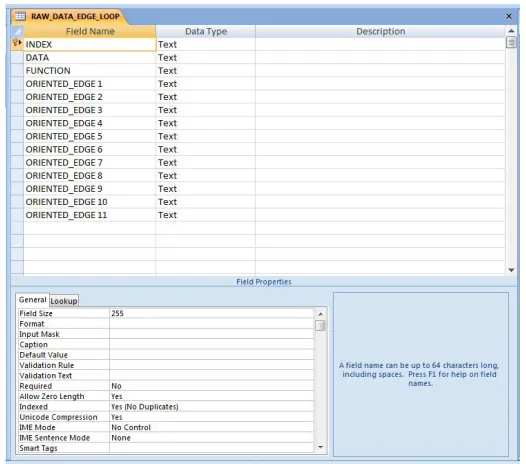Click the field grid scroll up arrow
The width and height of the screenshot is (526, 464).
click(x=511, y=31)
